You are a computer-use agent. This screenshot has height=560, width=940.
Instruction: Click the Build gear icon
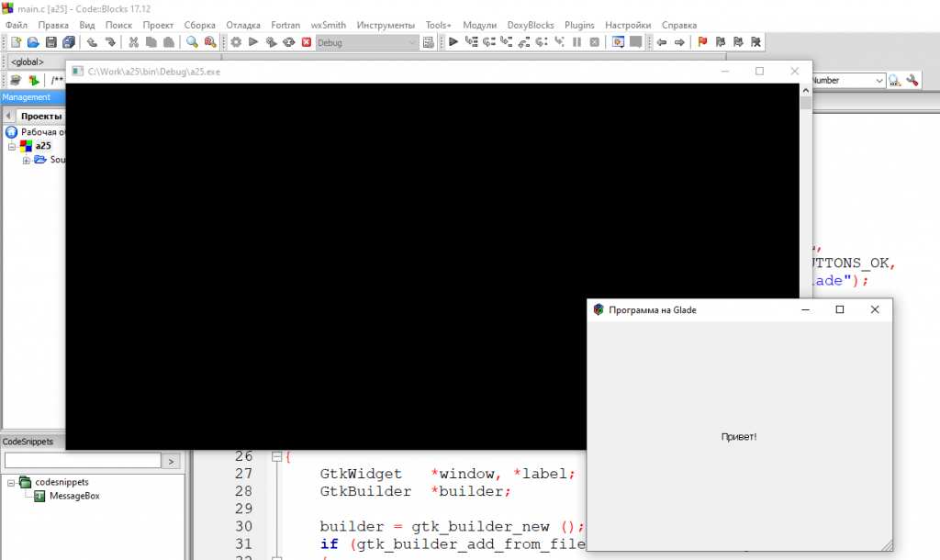[x=236, y=42]
